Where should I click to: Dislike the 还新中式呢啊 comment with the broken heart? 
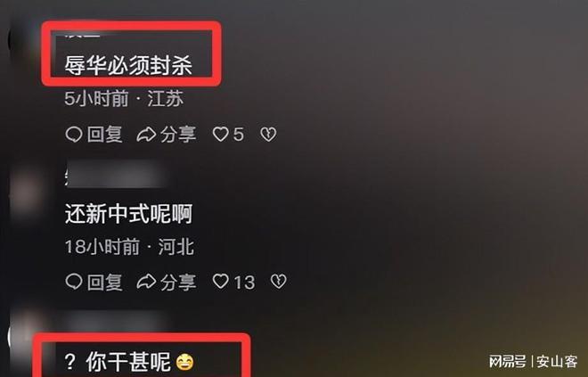(x=279, y=281)
